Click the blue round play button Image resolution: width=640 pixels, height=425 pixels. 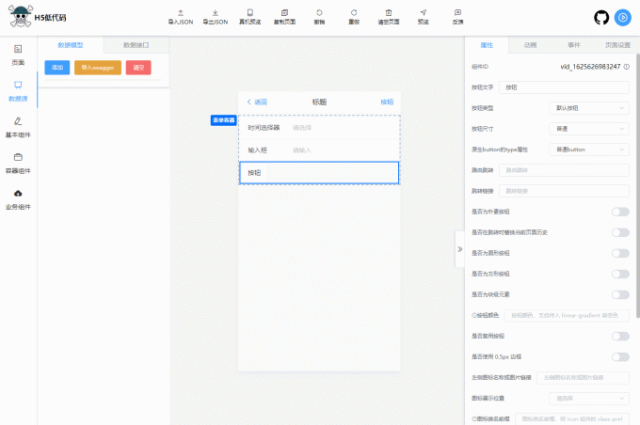[x=623, y=18]
